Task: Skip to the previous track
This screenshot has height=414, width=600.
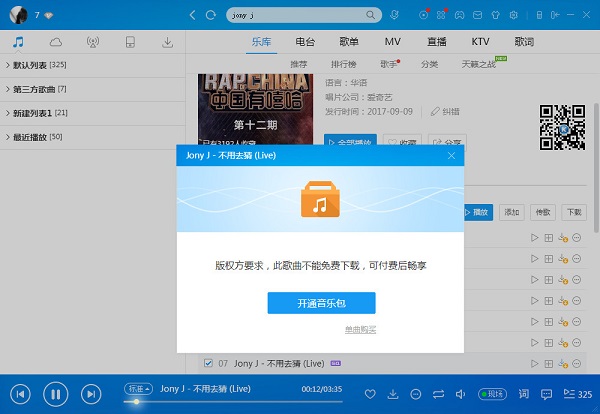Action: (x=21, y=394)
